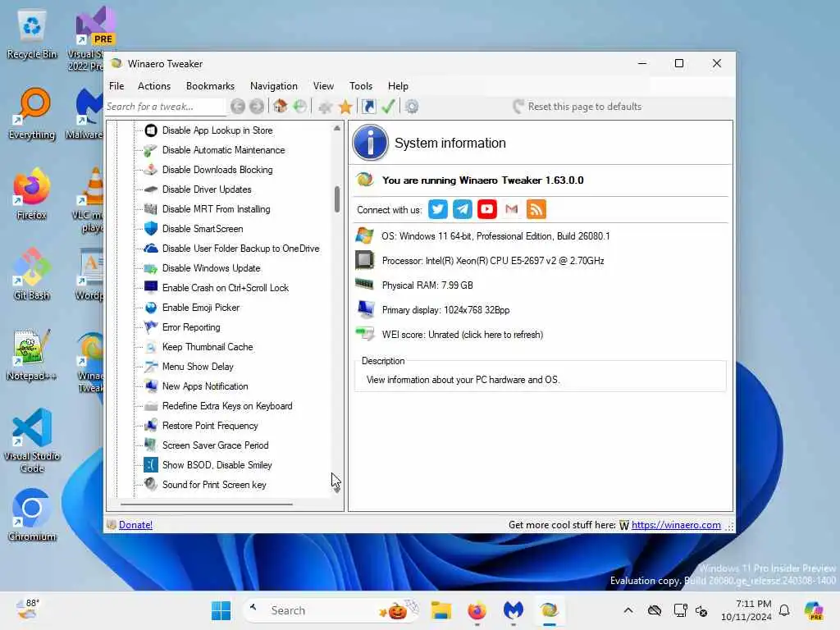The height and width of the screenshot is (630, 840).
Task: Click the Show BSOD sad face icon
Action: coord(151,465)
